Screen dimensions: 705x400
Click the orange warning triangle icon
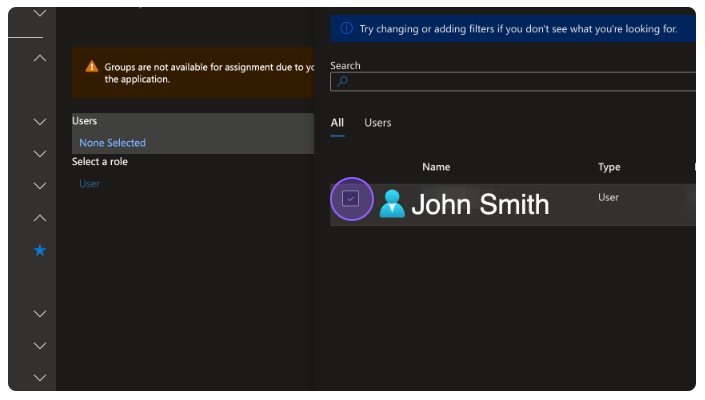point(92,67)
